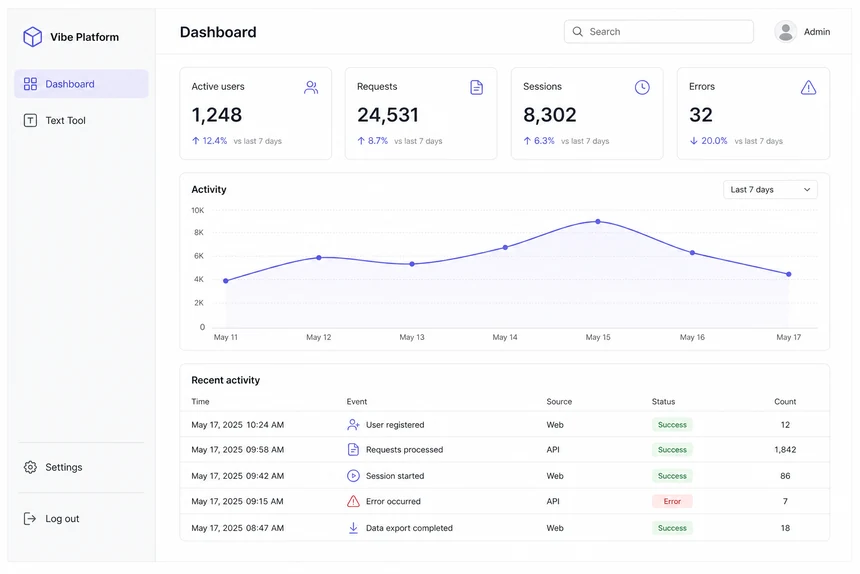The width and height of the screenshot is (860, 574).
Task: Open Settings in the sidebar
Action: tap(81, 467)
